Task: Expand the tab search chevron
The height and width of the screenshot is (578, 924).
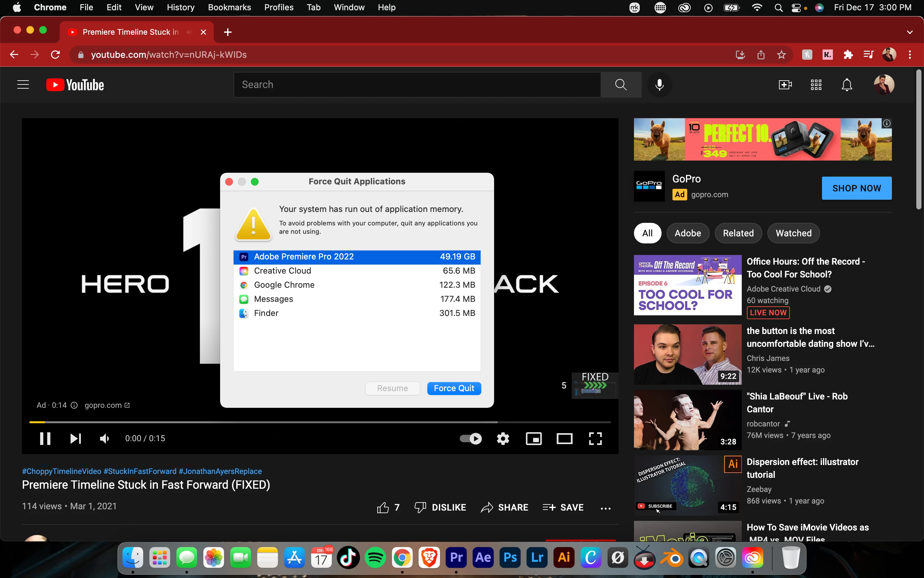Action: coord(910,32)
